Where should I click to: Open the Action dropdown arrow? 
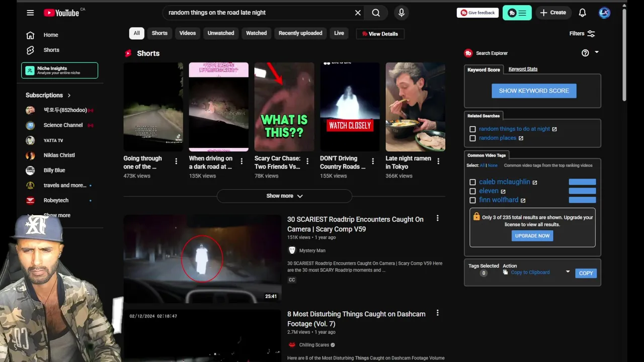click(x=568, y=272)
